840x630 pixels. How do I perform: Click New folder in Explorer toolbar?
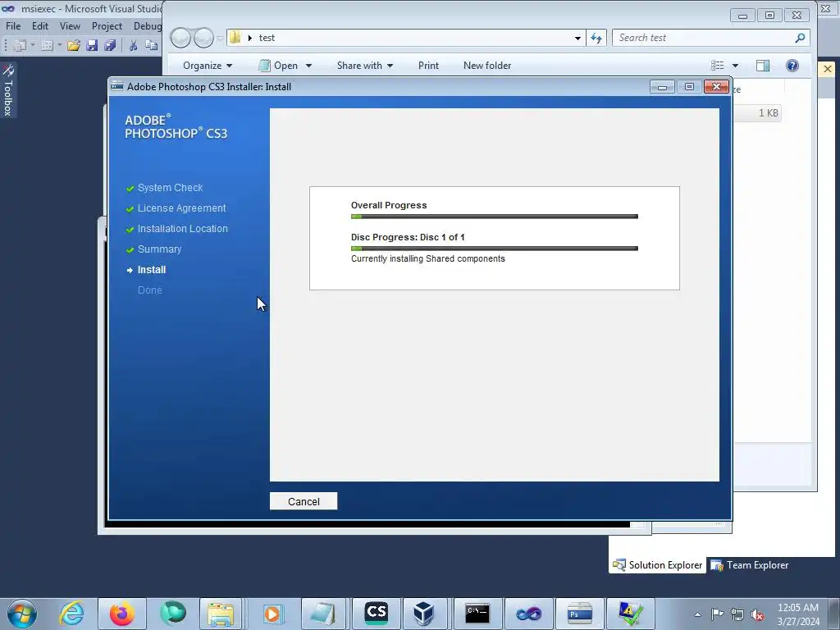click(x=487, y=66)
